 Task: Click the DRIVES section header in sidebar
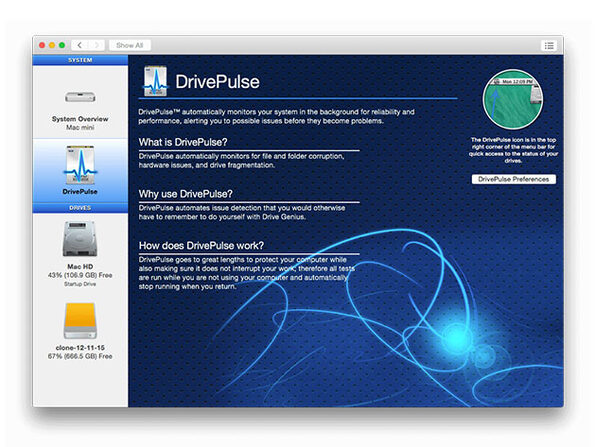pyautogui.click(x=80, y=208)
